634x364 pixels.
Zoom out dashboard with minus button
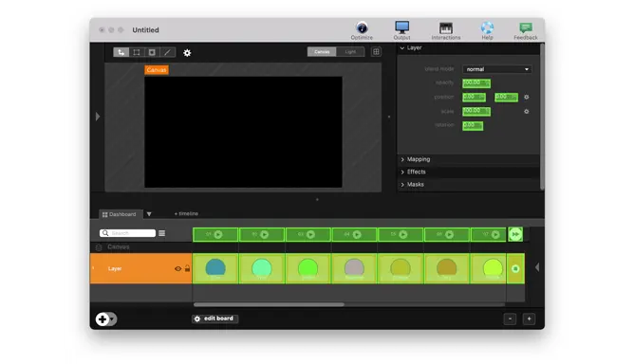[510, 318]
